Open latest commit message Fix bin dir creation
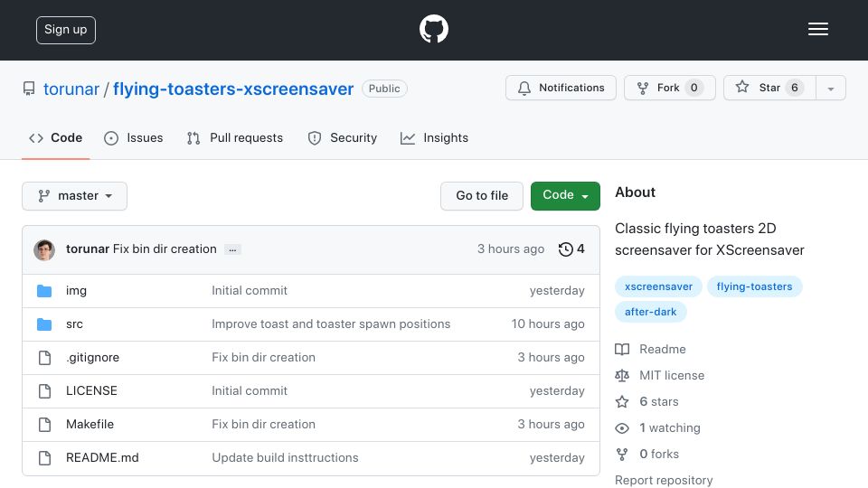The height and width of the screenshot is (488, 868). [165, 249]
